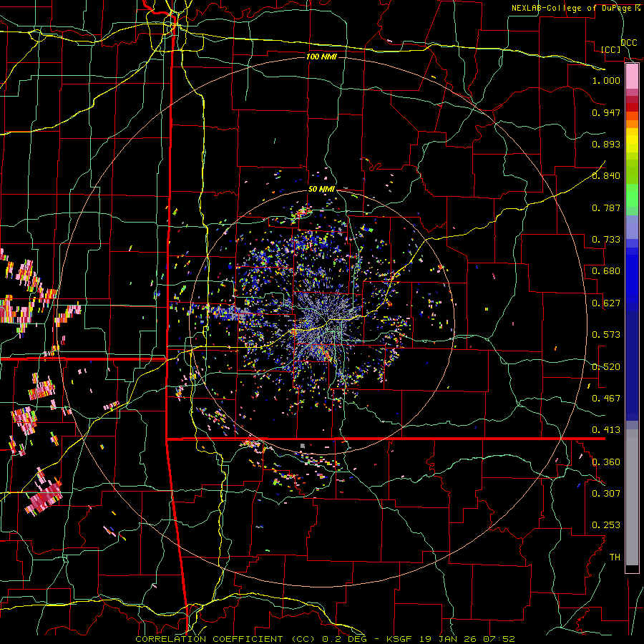
Task: Click the 0.947 legend value
Action: (606, 112)
